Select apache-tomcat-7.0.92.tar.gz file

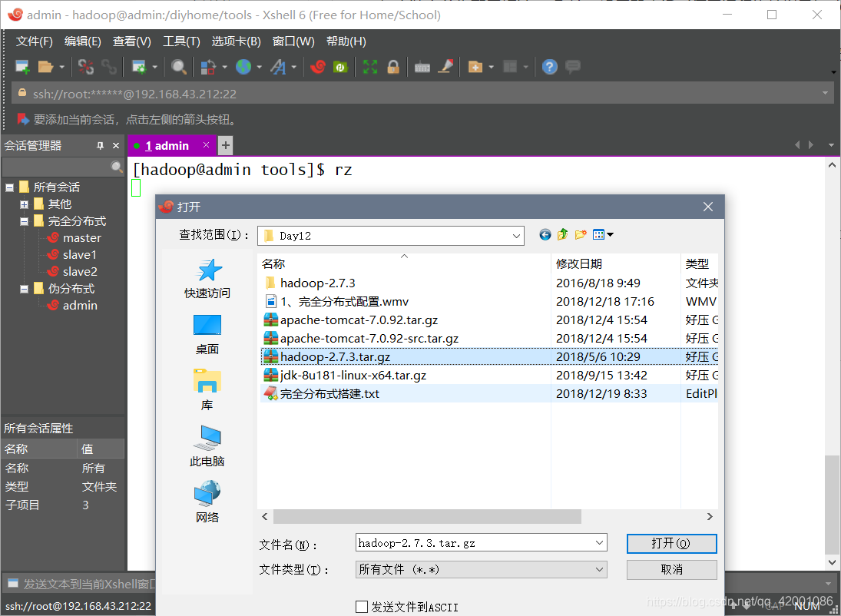click(359, 320)
